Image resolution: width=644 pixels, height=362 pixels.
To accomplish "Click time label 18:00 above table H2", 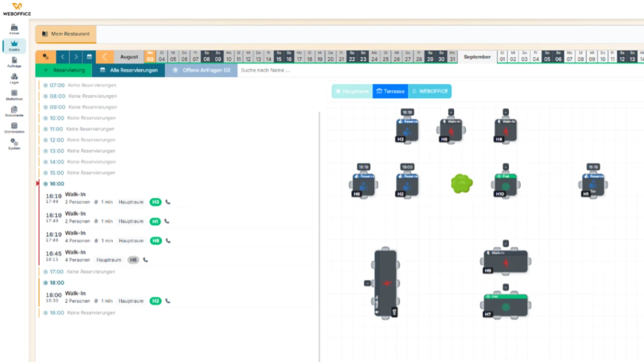I will tap(407, 167).
